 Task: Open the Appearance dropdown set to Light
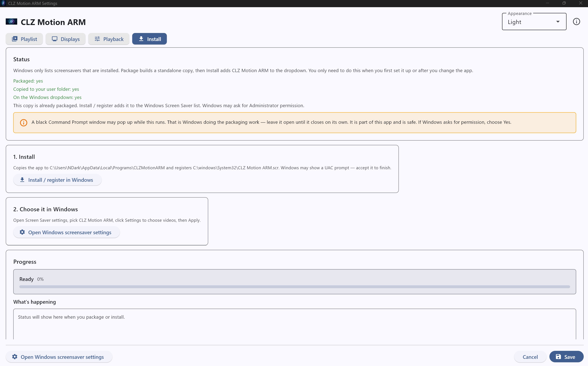coord(534,22)
